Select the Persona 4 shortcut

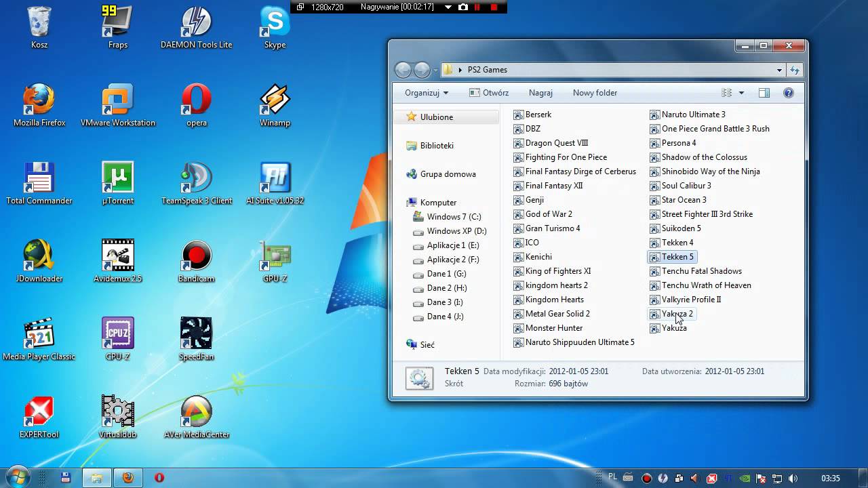[673, 143]
